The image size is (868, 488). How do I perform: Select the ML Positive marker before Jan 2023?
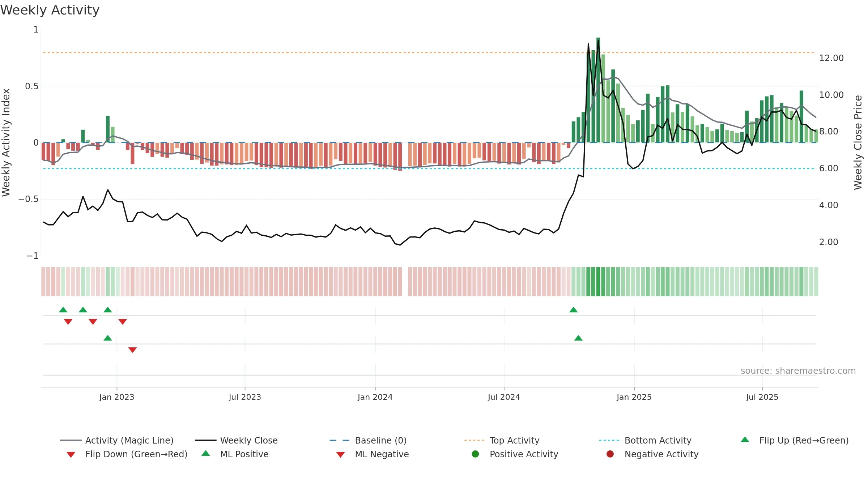pyautogui.click(x=108, y=338)
